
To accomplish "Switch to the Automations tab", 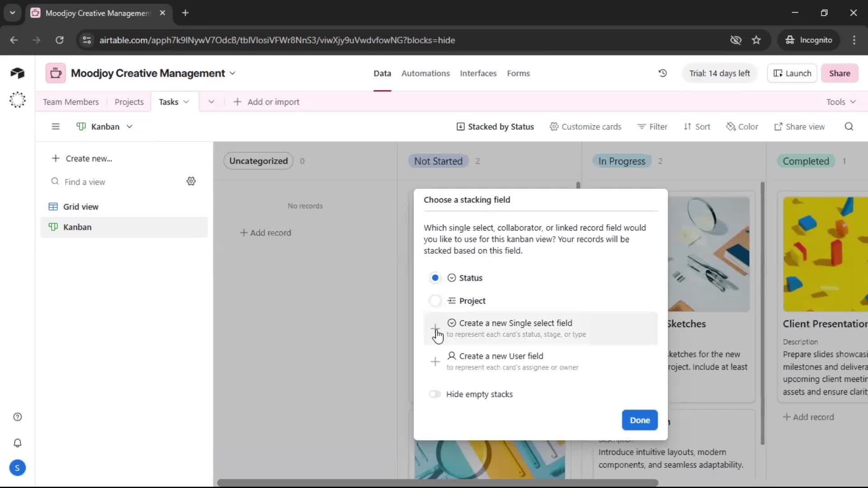I will coord(425,73).
